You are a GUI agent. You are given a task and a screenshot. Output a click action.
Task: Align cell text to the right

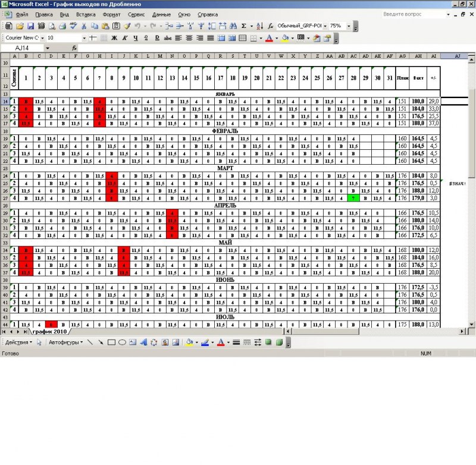200,38
